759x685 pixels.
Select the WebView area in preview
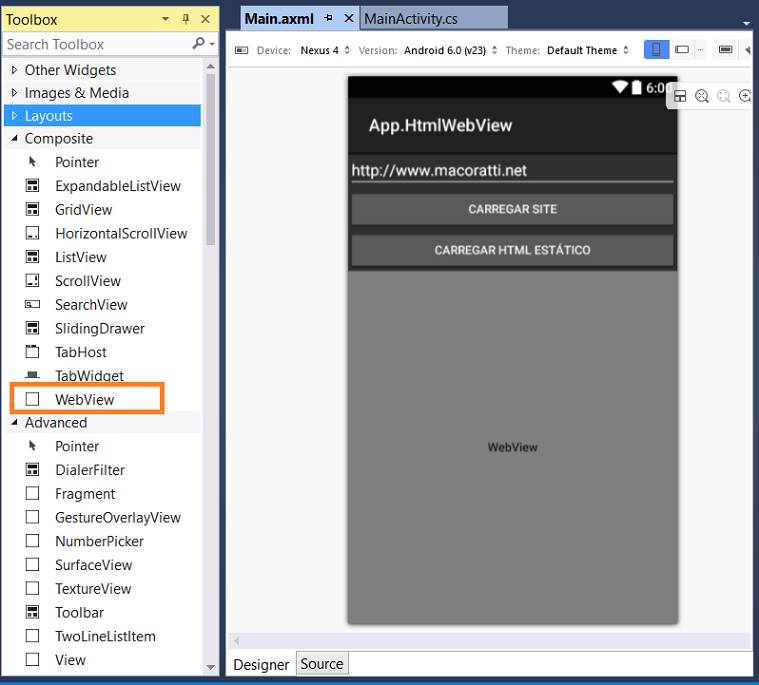coord(512,447)
